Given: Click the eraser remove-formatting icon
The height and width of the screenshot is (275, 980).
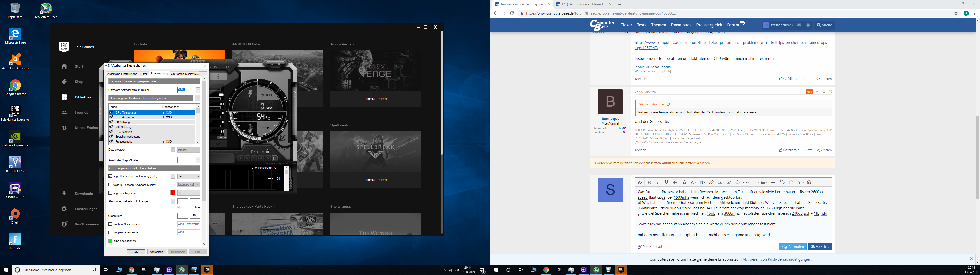Looking at the screenshot, I should 640,182.
